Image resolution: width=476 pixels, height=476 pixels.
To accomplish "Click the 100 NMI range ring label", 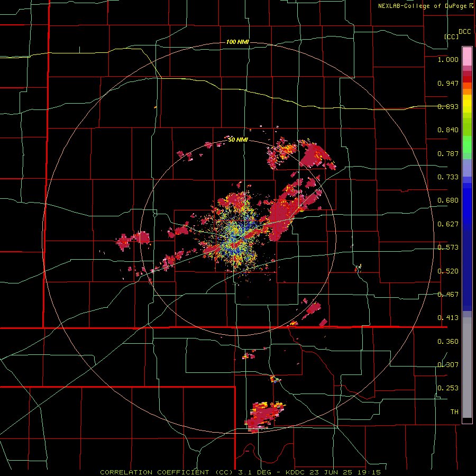I will click(237, 42).
